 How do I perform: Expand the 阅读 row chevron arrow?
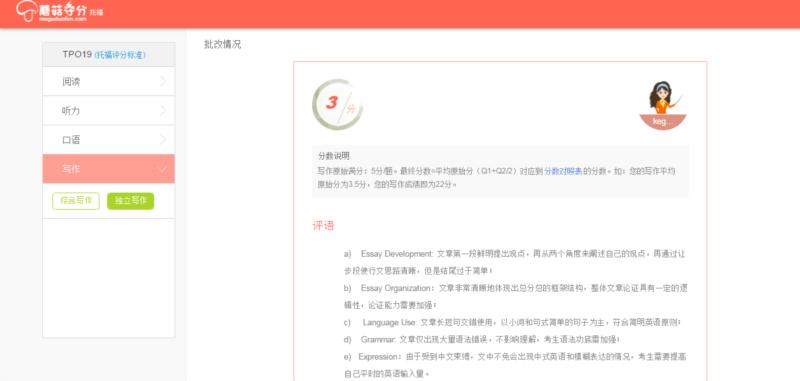tap(163, 81)
